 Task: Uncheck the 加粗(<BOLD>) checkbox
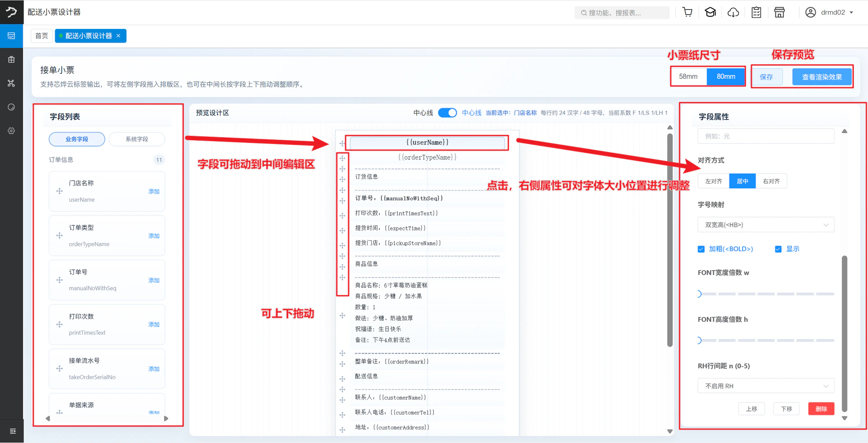701,249
